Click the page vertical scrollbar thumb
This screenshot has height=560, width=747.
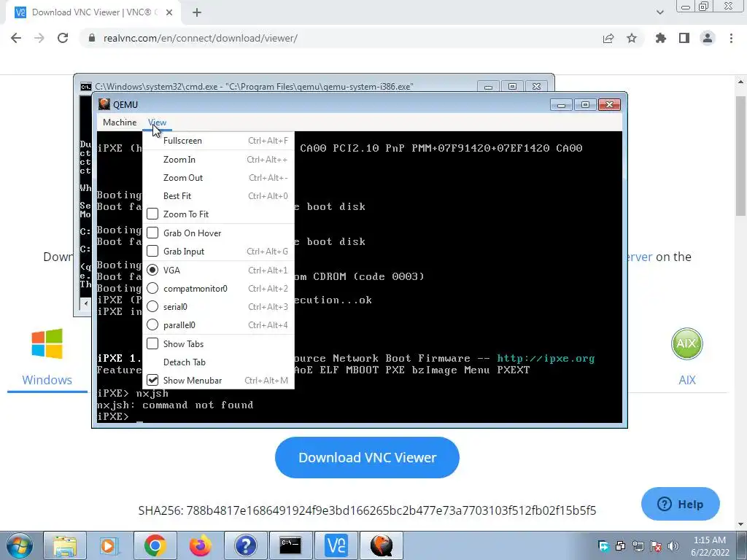coord(741,155)
